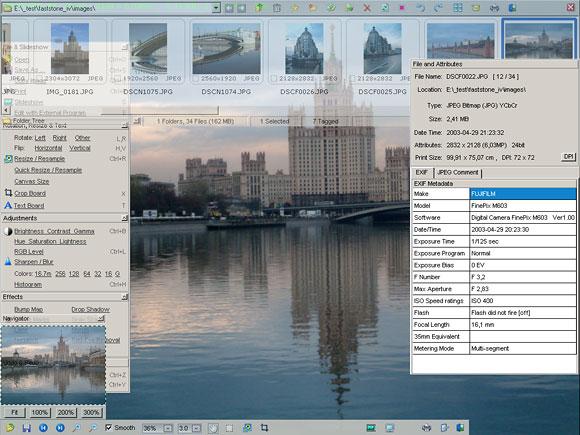
Task: Click the refresh icon in top toolbar
Action: click(385, 8)
